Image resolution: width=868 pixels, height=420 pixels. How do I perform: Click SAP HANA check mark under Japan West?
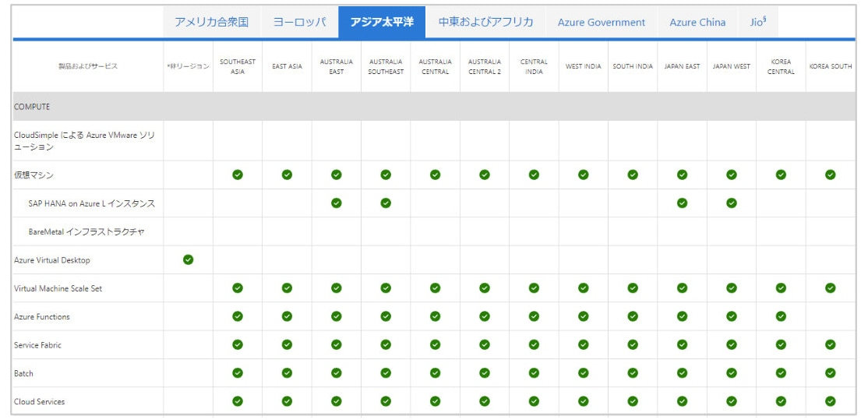732,203
